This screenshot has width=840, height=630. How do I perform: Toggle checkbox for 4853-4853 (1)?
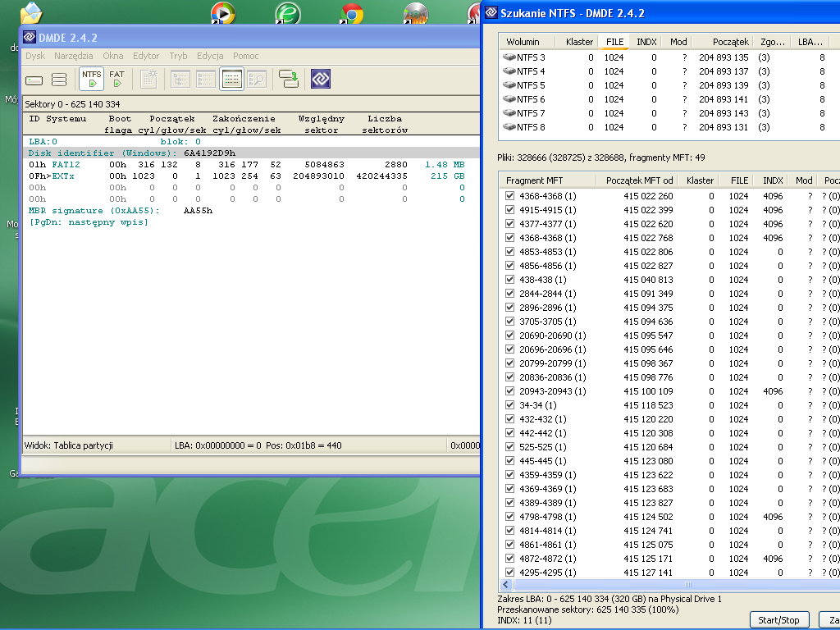coord(509,252)
